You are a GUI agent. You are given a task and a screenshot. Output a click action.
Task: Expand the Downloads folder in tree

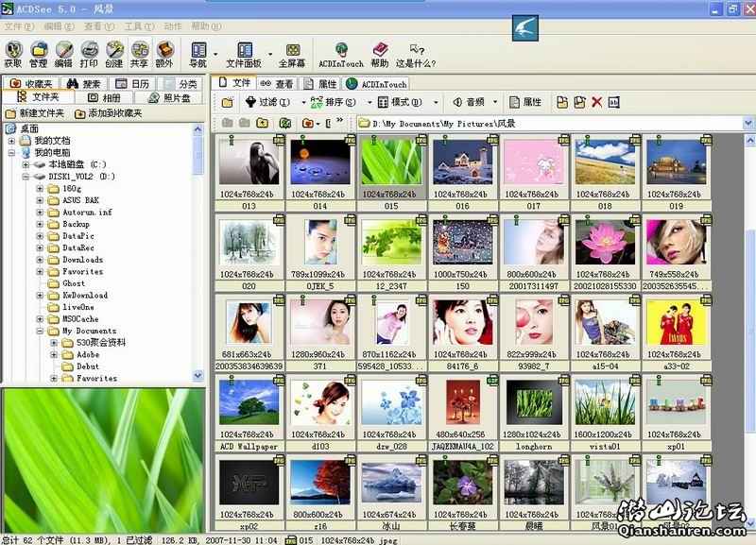(x=41, y=260)
